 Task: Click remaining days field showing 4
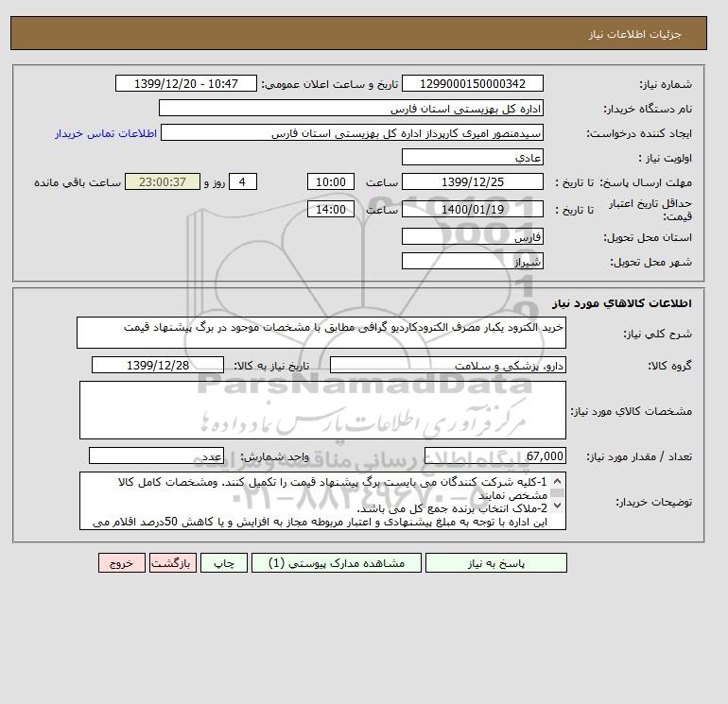(243, 182)
